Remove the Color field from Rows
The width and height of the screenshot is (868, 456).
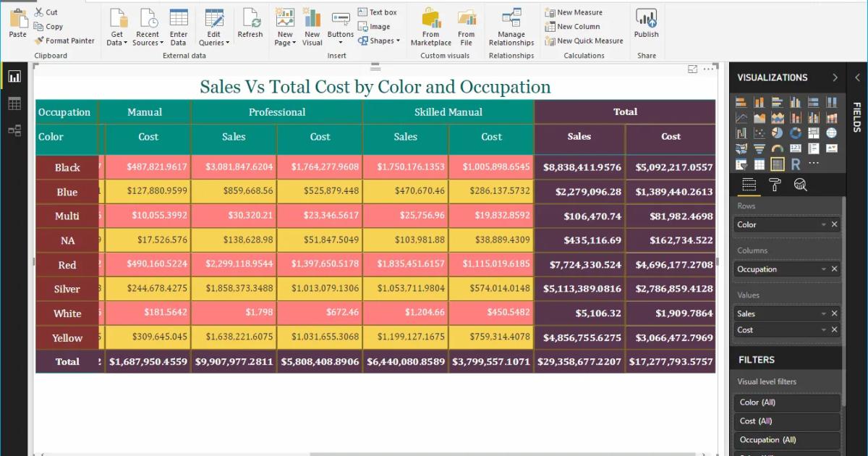(835, 224)
